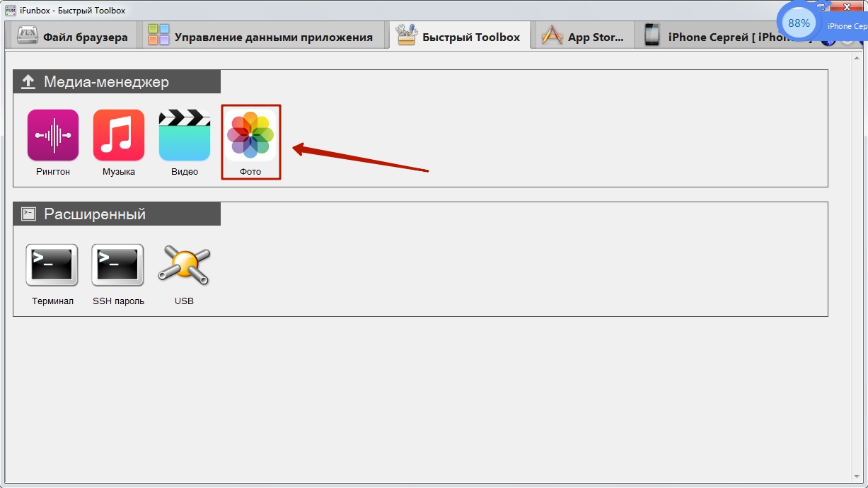Open the Видео clapperboard icon
The width and height of the screenshot is (868, 488).
185,135
